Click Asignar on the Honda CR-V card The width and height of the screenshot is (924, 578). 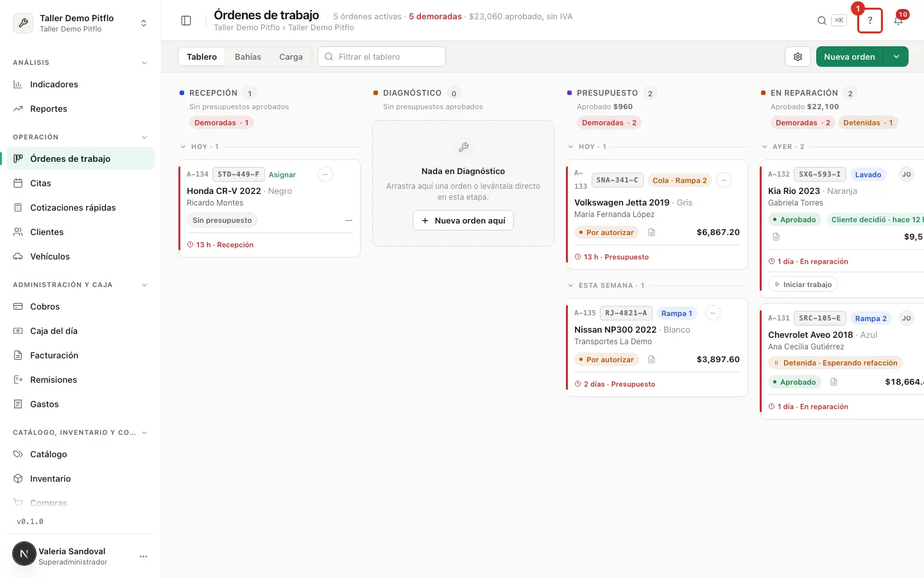pyautogui.click(x=282, y=175)
